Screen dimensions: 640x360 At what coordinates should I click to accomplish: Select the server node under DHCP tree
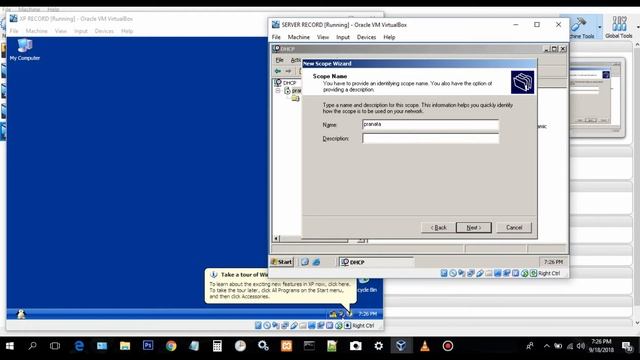(292, 90)
